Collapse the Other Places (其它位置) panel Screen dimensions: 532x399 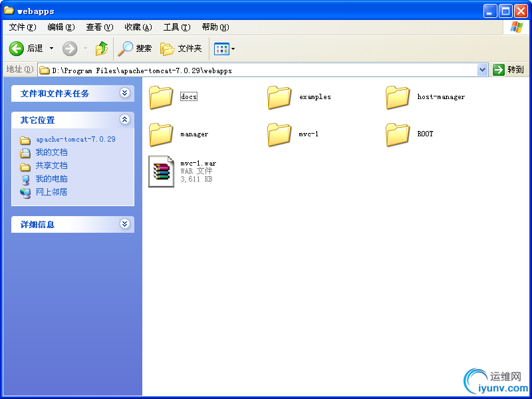tap(125, 119)
